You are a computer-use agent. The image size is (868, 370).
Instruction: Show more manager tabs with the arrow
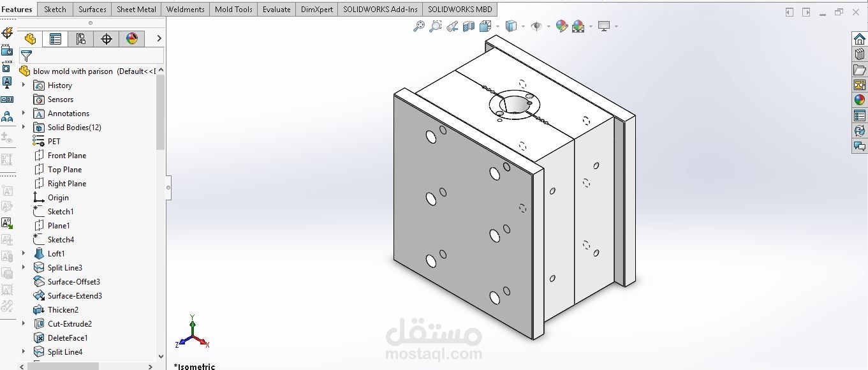(x=159, y=39)
